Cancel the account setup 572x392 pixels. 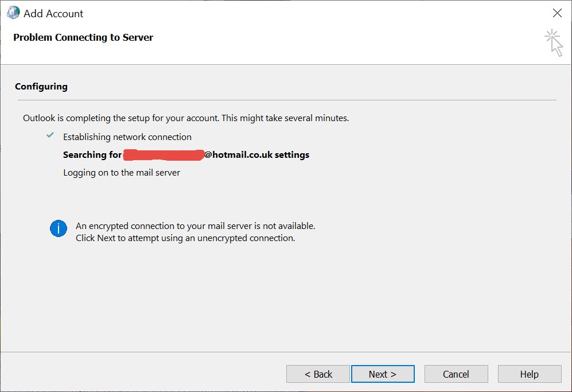(x=456, y=374)
